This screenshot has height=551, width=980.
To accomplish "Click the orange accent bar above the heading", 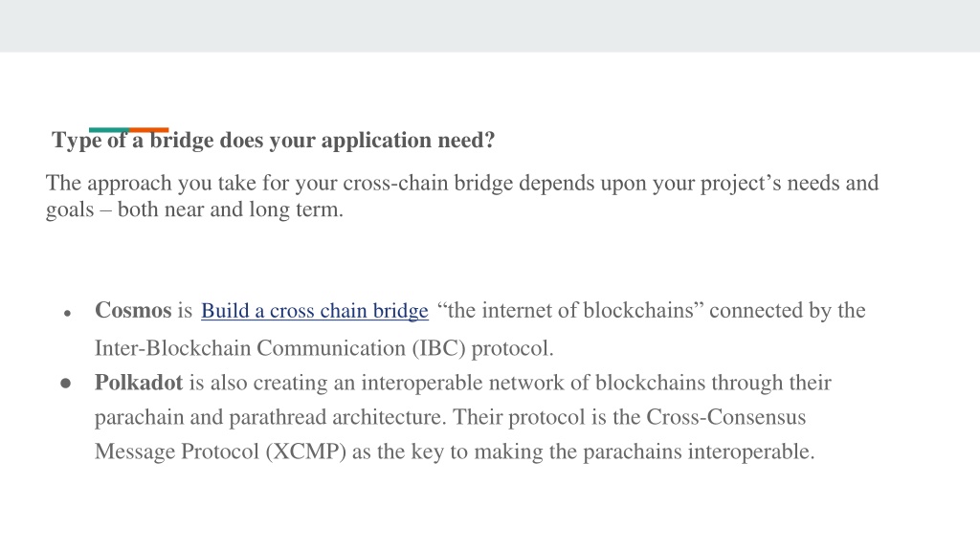I will click(148, 130).
